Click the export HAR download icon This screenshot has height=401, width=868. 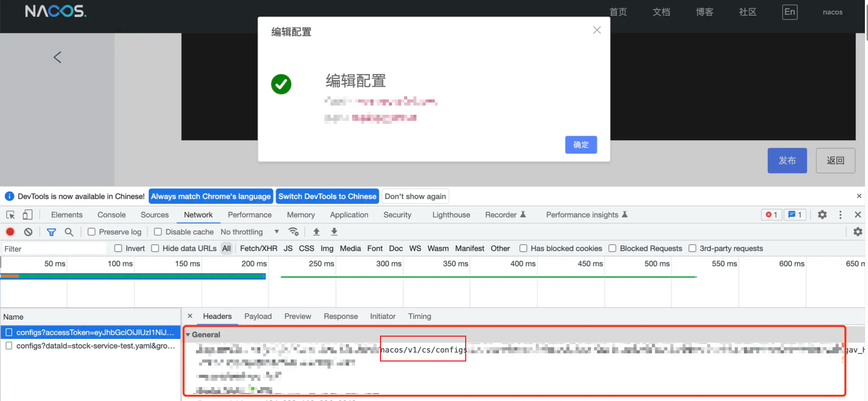coord(334,232)
